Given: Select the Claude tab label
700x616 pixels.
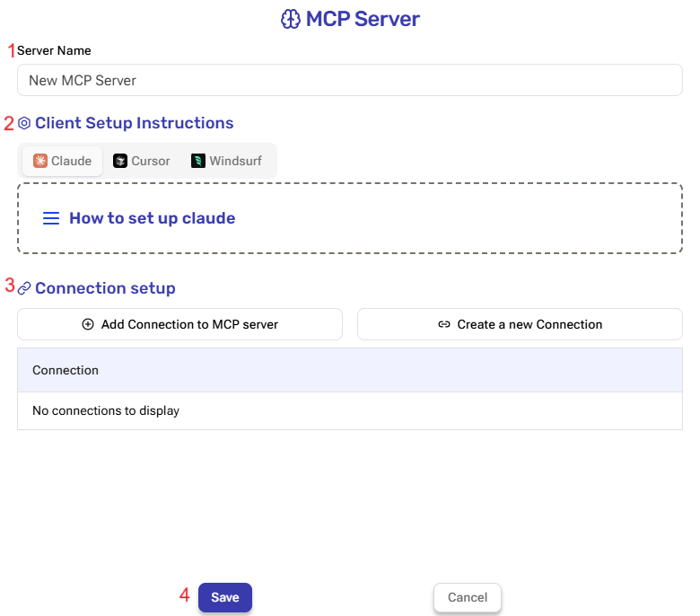Looking at the screenshot, I should [71, 161].
